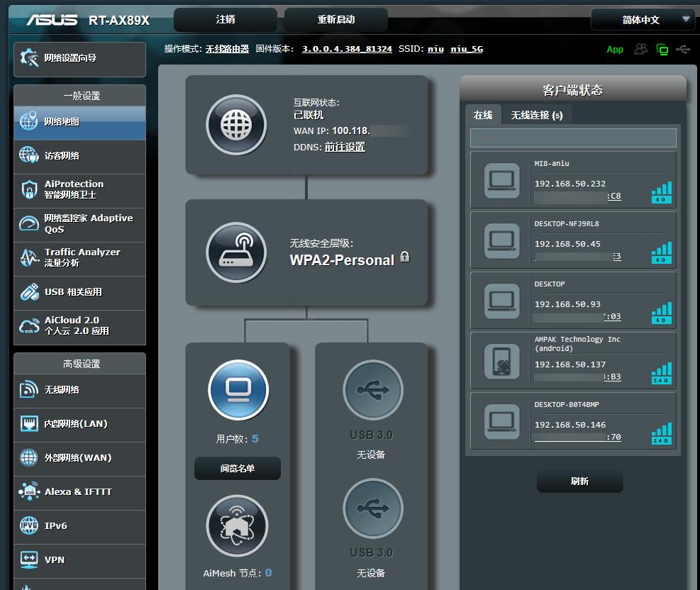Click the AiMesh node icon

(x=237, y=525)
